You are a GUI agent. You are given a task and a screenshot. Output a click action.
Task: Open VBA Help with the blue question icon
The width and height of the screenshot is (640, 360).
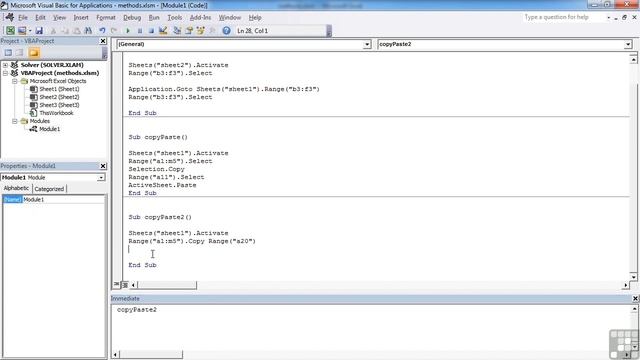pyautogui.click(x=226, y=31)
